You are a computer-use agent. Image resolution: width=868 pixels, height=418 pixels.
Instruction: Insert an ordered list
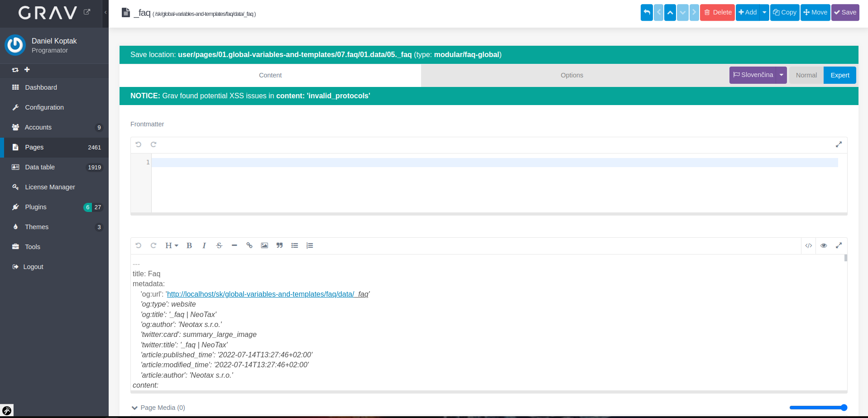tap(310, 245)
